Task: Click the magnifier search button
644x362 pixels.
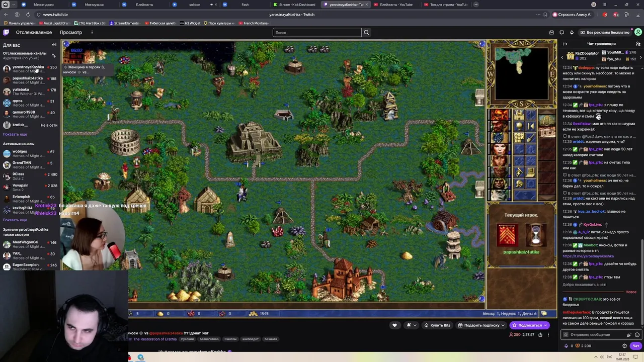Action: pyautogui.click(x=366, y=33)
